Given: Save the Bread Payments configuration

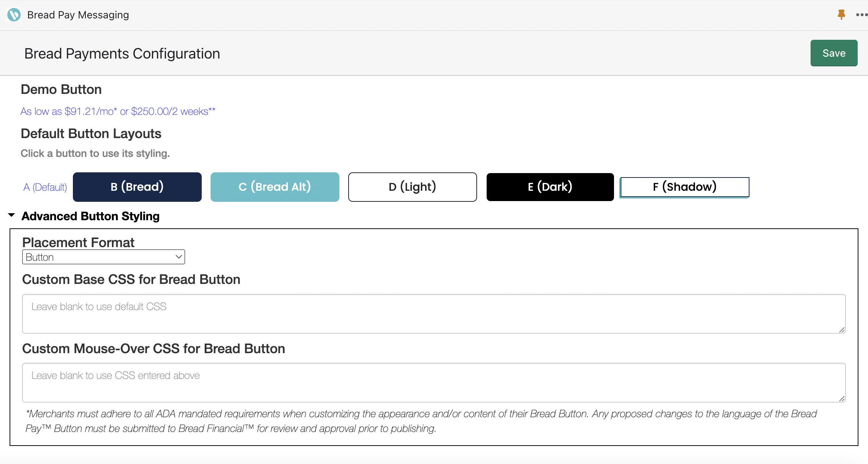Looking at the screenshot, I should tap(834, 53).
